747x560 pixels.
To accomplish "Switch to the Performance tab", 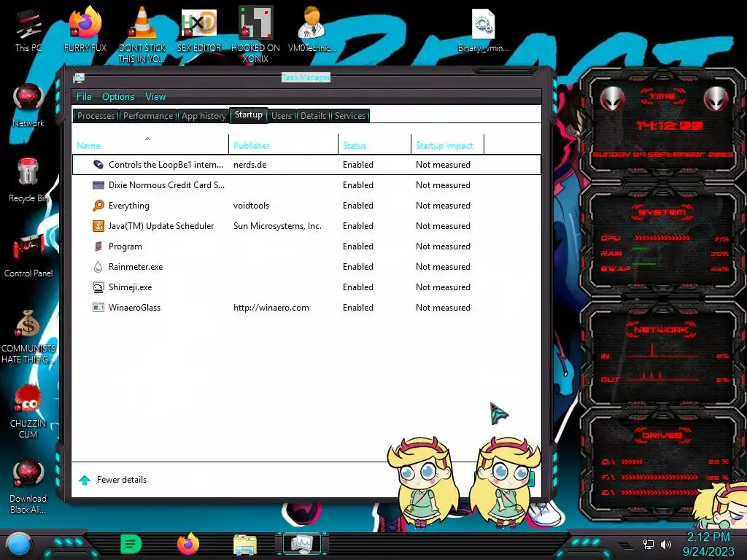I will point(148,116).
